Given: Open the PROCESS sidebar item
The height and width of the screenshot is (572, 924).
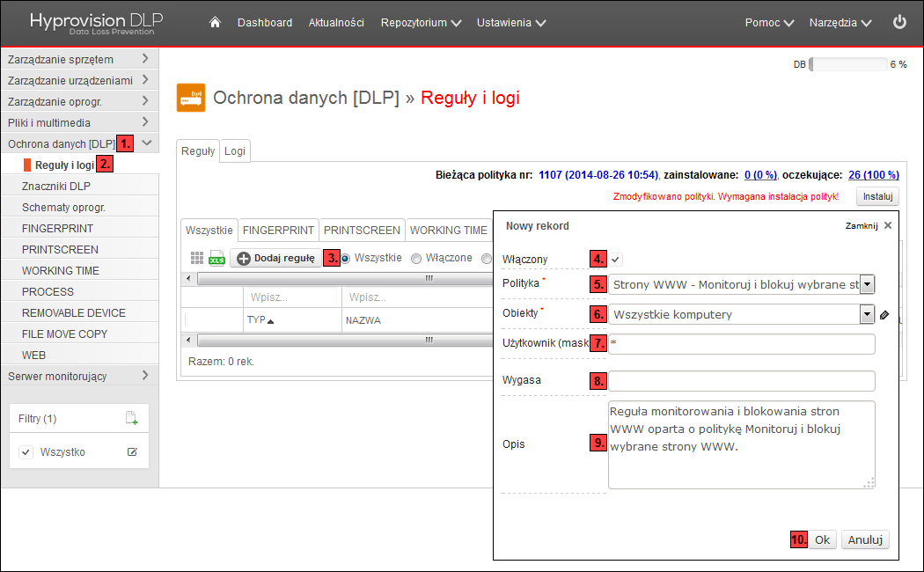Looking at the screenshot, I should [79, 291].
